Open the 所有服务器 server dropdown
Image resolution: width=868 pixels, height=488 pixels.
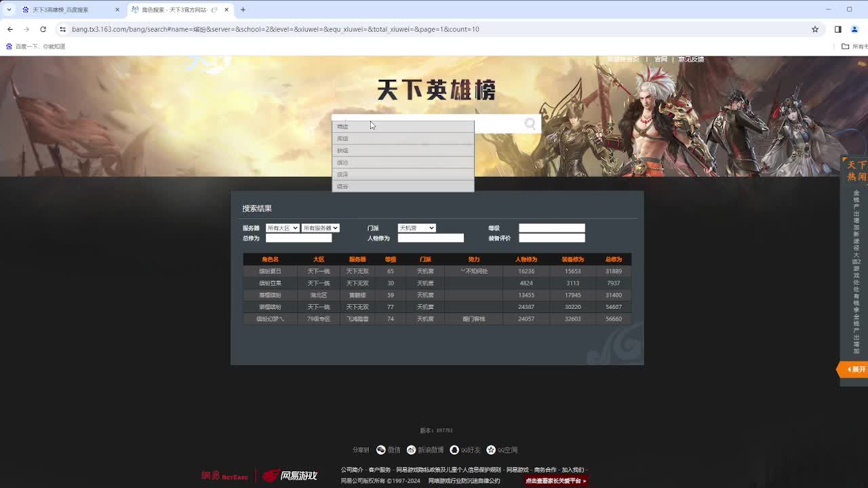(x=320, y=228)
